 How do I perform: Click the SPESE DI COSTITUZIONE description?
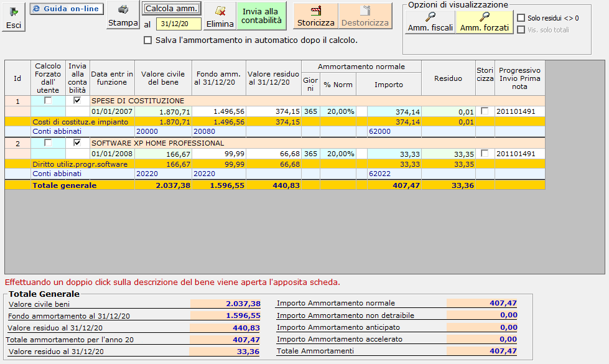[138, 101]
